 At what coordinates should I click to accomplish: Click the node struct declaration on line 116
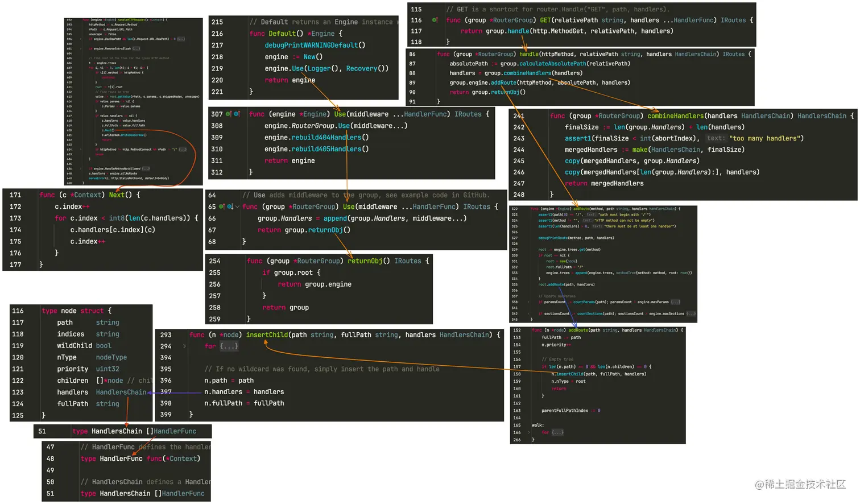click(x=68, y=311)
